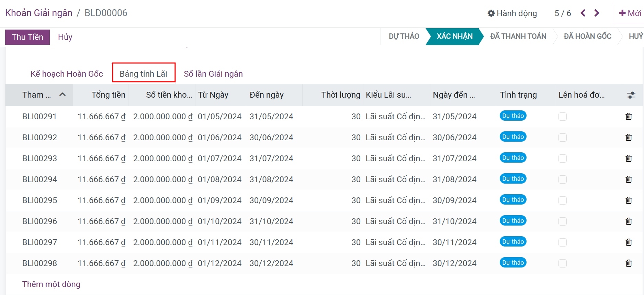Tick Lên hoá đơn checkbox for BLI00292
The height and width of the screenshot is (295, 644).
(563, 138)
